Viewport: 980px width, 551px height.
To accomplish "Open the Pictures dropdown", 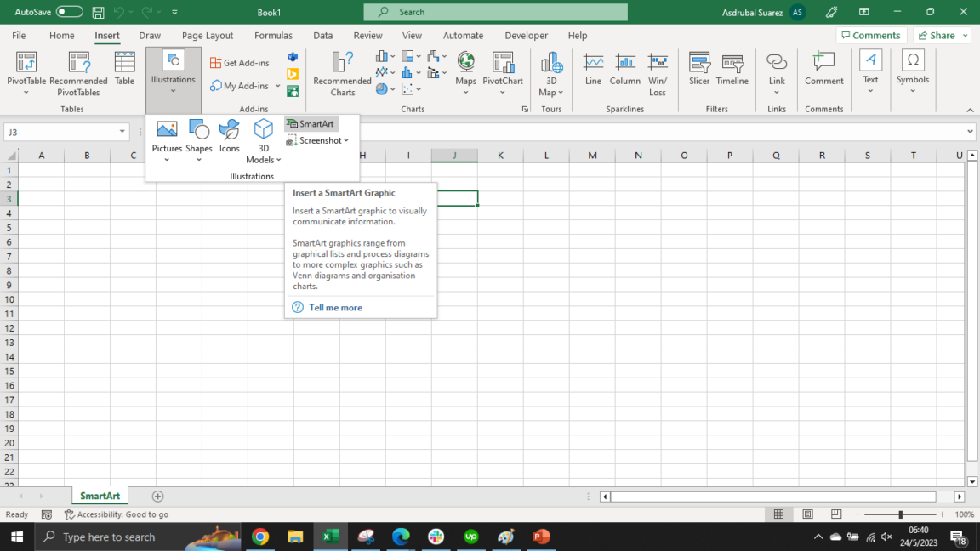I will tap(167, 159).
